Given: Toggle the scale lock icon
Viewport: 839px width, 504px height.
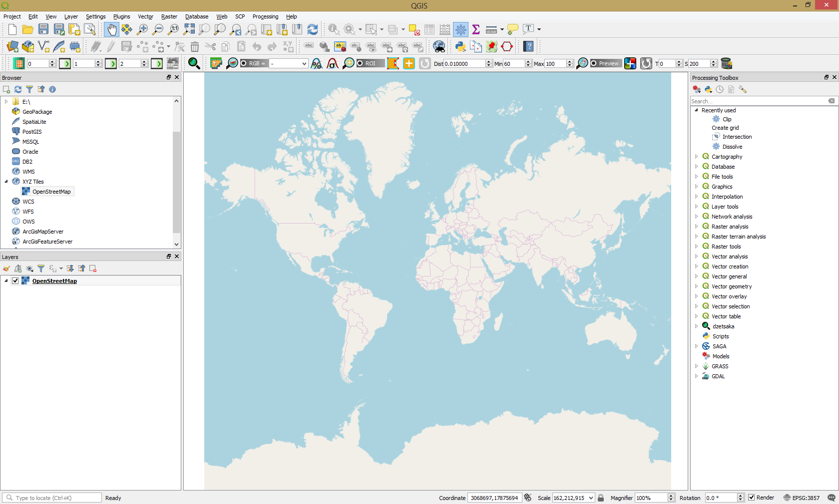Looking at the screenshot, I should (x=601, y=498).
